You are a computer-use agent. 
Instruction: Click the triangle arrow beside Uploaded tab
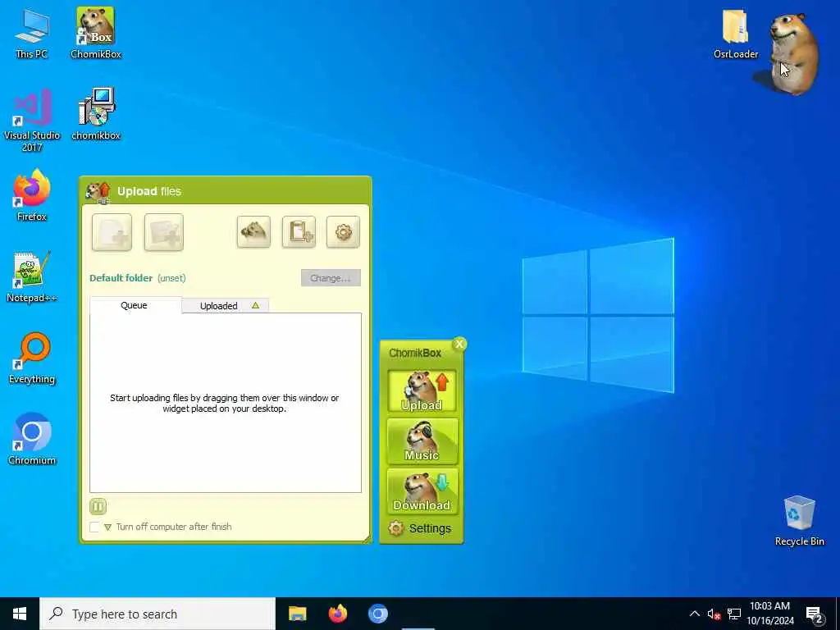tap(256, 306)
